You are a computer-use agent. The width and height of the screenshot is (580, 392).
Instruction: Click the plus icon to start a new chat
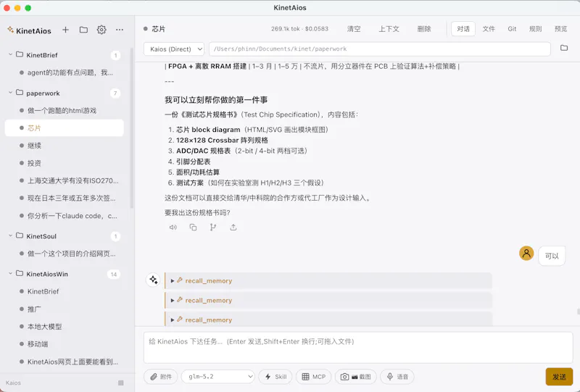coord(65,30)
